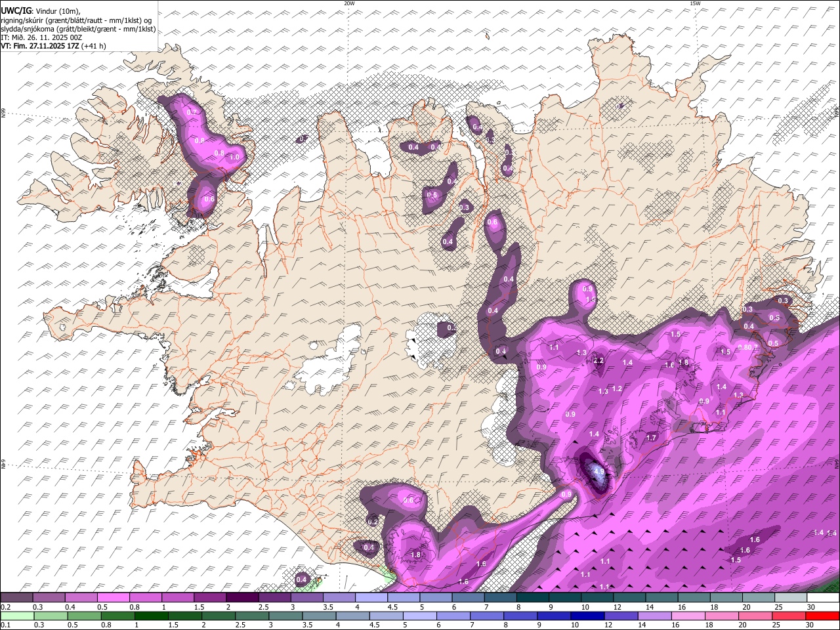Click the '0.2' label in the upper legend row
Screen dimensions: 840x630
[4, 607]
